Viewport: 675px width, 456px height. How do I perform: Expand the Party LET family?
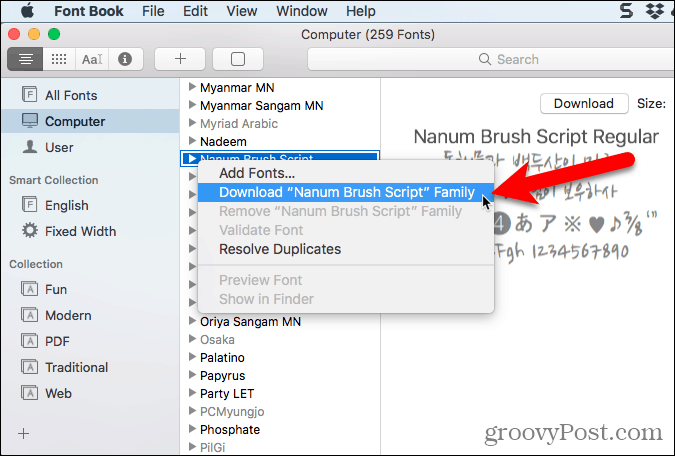(x=192, y=393)
